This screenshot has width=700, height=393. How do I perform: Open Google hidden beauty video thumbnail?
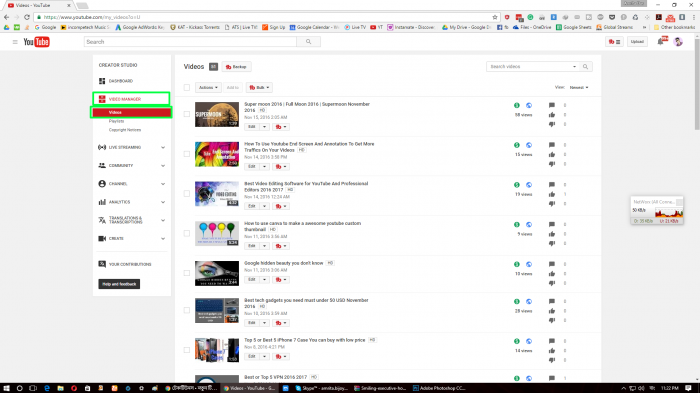click(217, 273)
